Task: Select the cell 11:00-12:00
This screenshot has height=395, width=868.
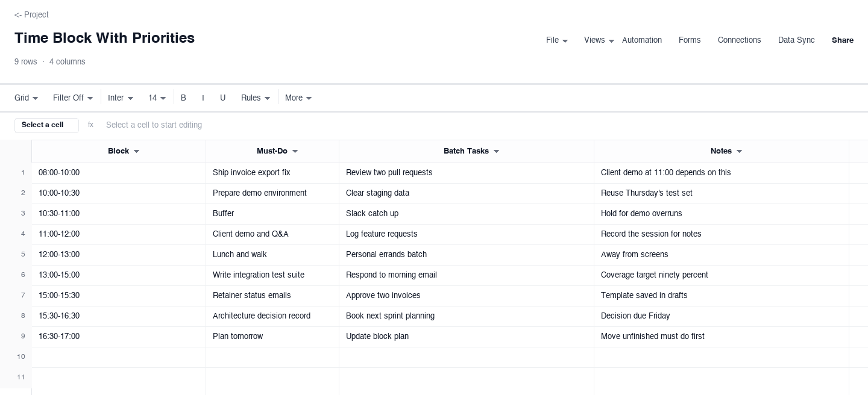Action: tap(119, 234)
